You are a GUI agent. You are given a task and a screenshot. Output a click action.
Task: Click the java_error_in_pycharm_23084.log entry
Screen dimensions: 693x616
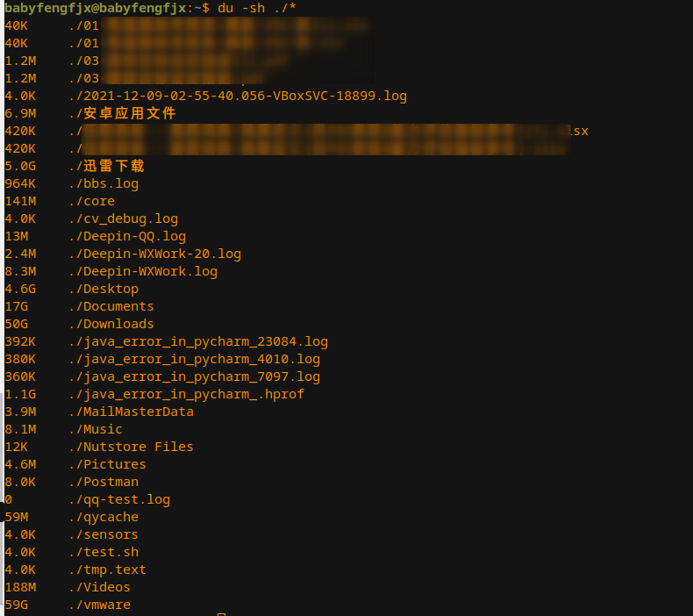click(198, 341)
